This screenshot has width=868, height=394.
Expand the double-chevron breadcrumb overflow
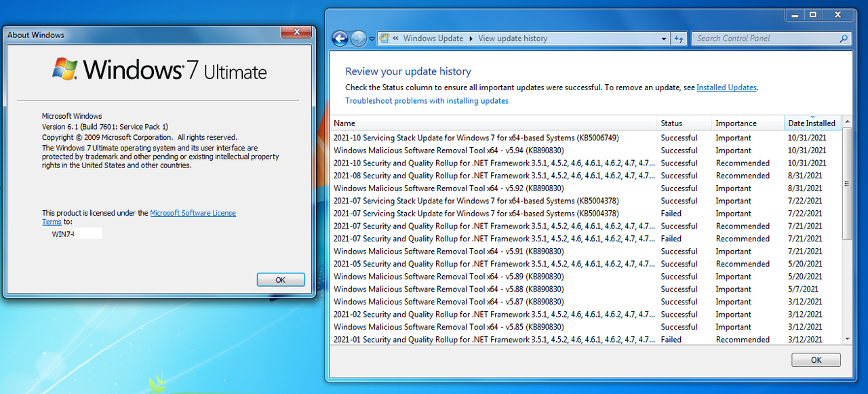[x=395, y=39]
